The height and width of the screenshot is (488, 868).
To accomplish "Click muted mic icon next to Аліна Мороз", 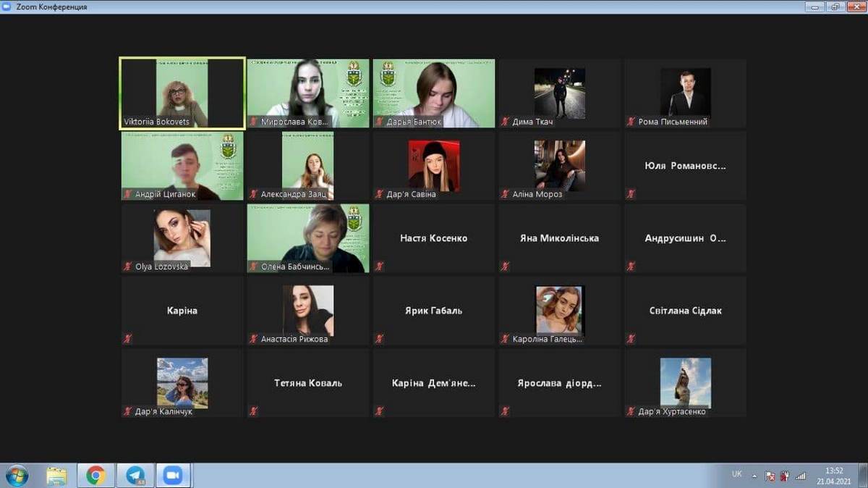I will [506, 194].
